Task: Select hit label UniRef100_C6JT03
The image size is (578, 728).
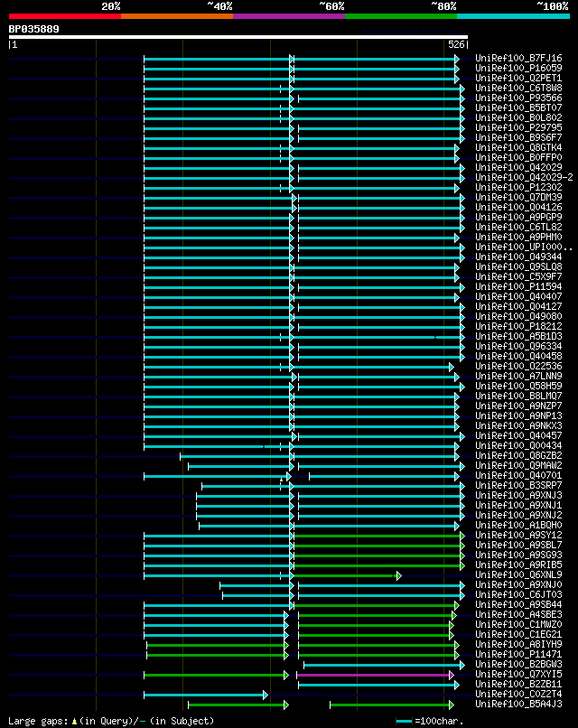Action: (518, 594)
